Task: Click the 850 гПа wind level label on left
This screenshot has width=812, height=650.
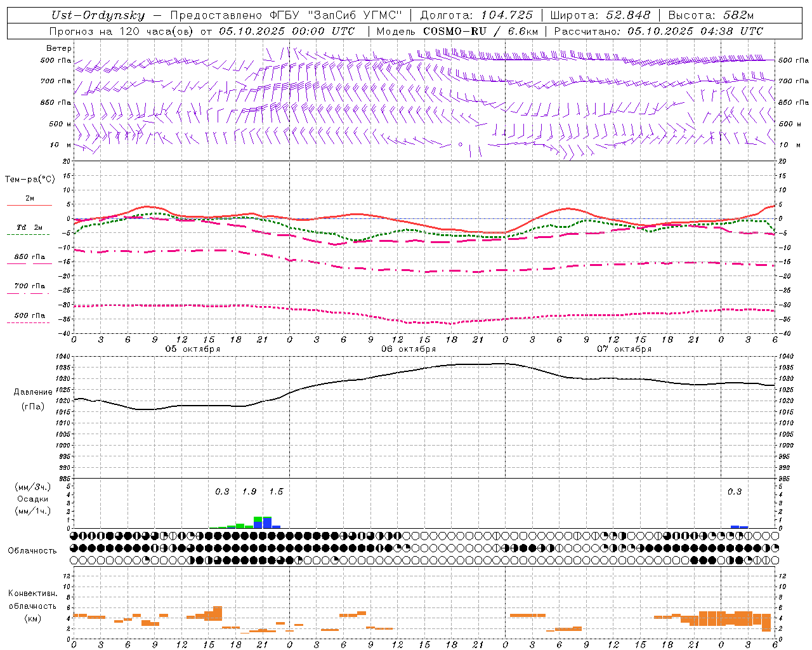Action: click(56, 102)
